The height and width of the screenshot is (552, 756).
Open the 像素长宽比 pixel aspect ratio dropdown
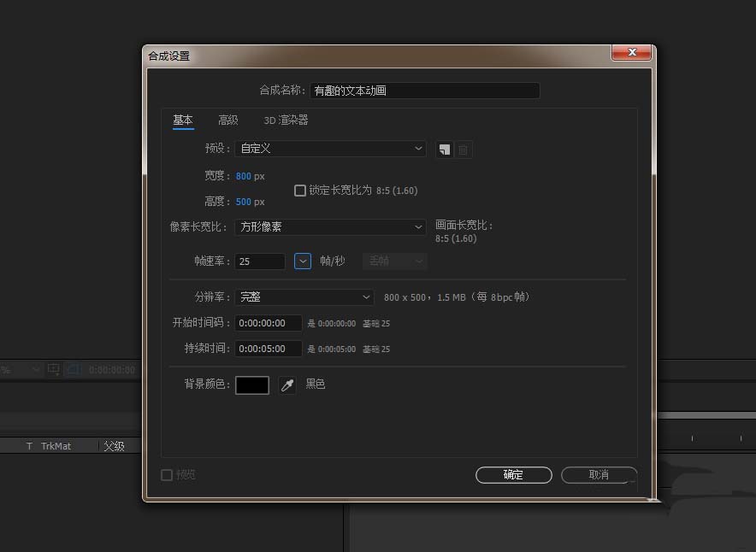(x=330, y=226)
